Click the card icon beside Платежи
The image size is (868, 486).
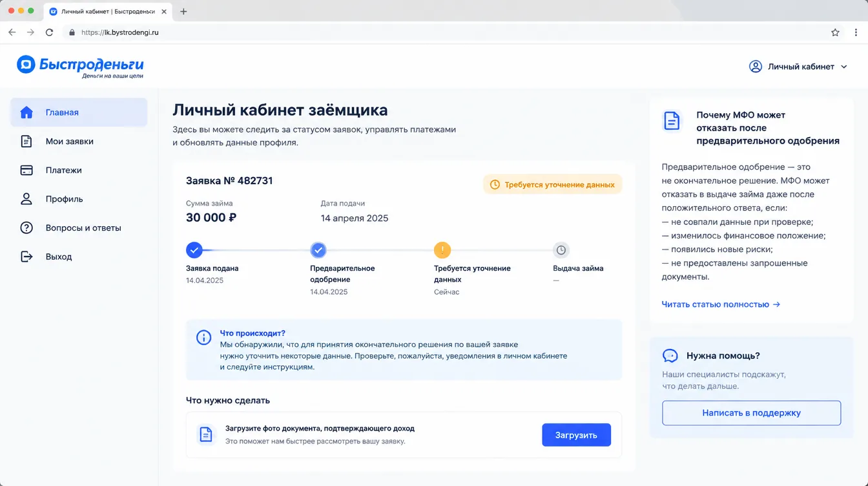26,170
